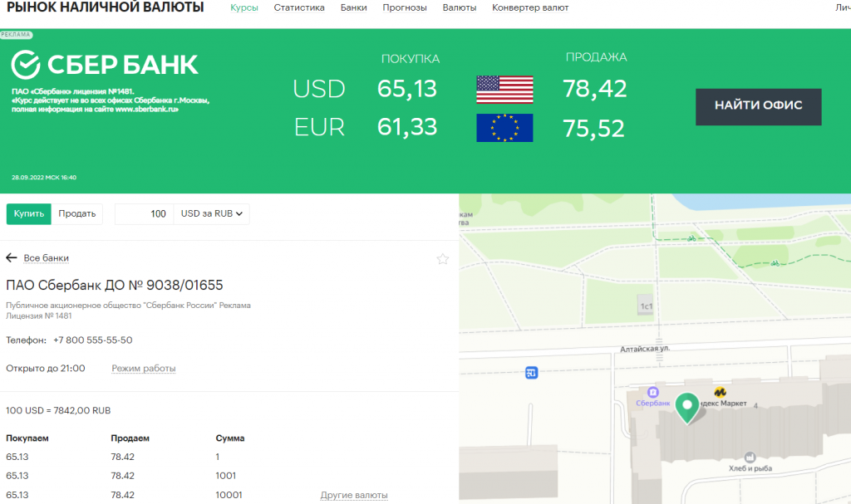The height and width of the screenshot is (504, 851).
Task: Click the blue bus stop icon on the map
Action: pos(531,373)
